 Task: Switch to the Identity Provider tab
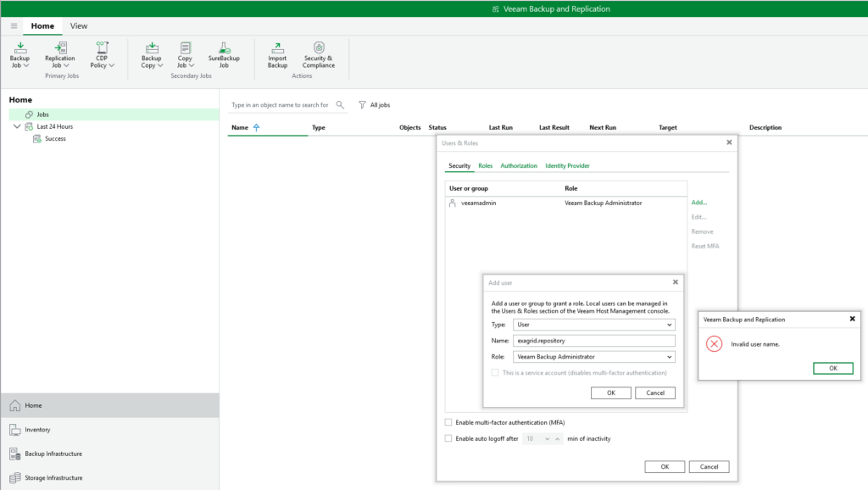tap(567, 166)
